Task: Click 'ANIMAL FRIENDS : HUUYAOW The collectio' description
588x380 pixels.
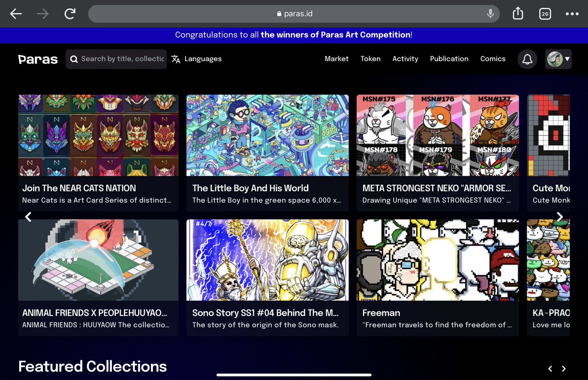Action: (96, 325)
